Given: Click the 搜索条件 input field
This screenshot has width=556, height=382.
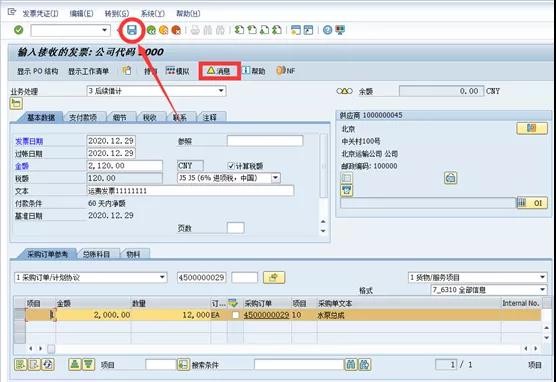Looking at the screenshot, I should coord(299,364).
